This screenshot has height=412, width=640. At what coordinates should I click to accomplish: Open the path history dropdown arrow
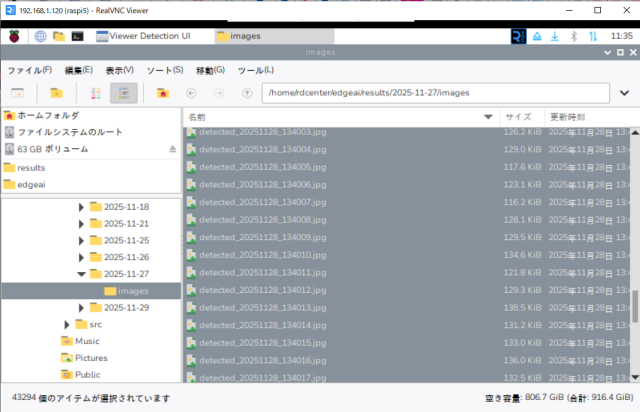[625, 93]
